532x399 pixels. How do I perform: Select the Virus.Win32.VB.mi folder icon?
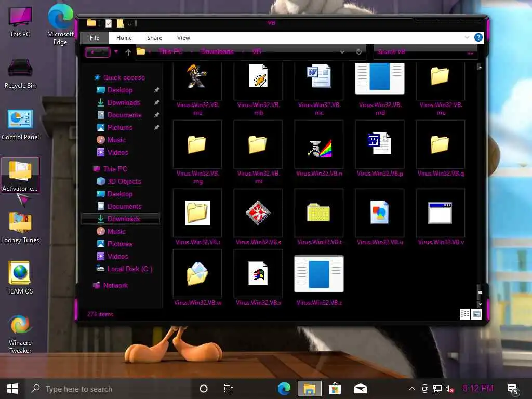point(258,144)
